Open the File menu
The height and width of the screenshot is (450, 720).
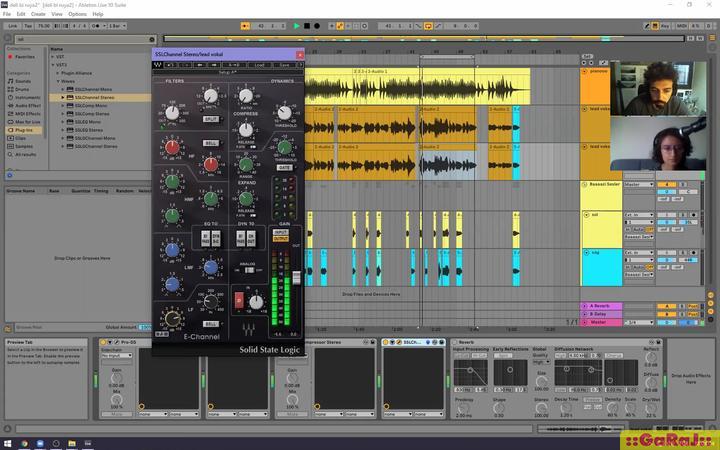coord(6,14)
